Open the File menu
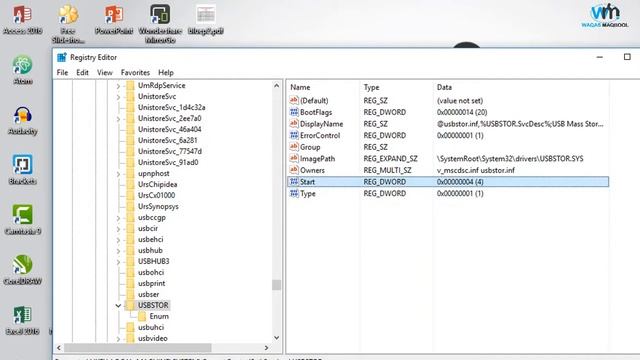 point(62,72)
